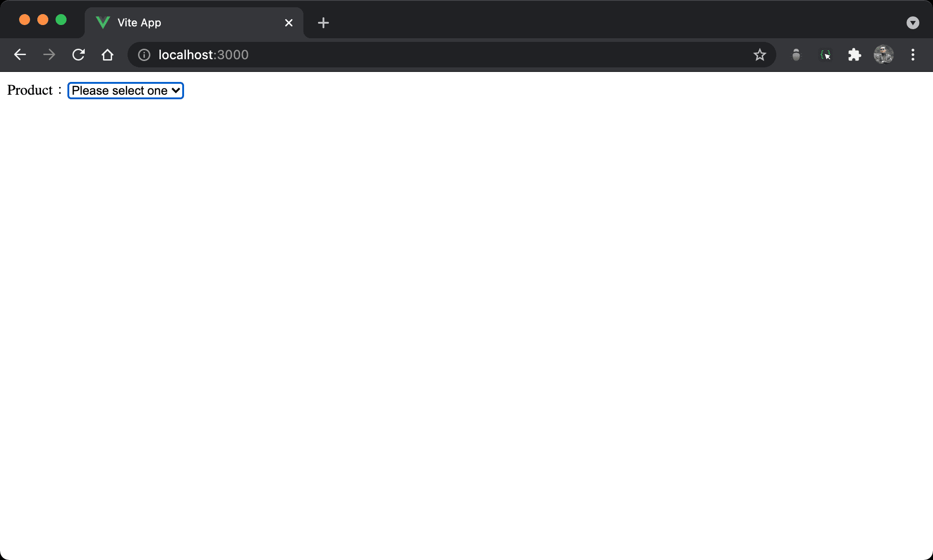The image size is (933, 560).
Task: Click the browser back navigation icon
Action: [x=19, y=55]
